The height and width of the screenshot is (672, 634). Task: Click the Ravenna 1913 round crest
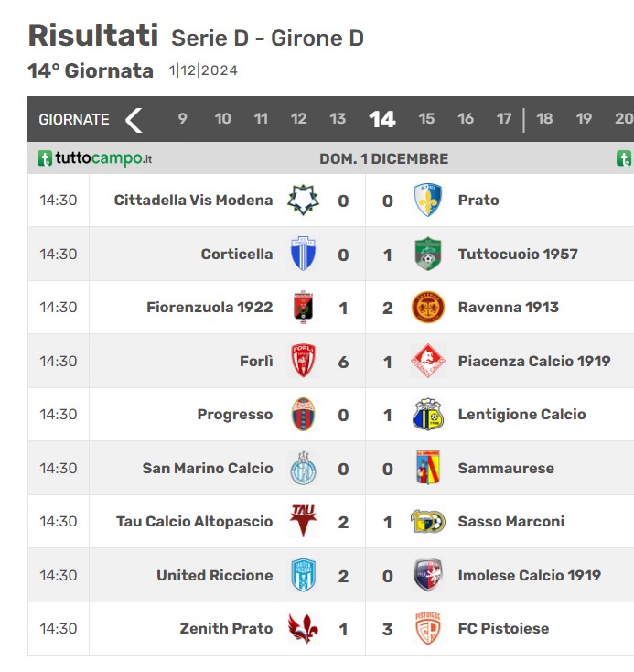click(427, 308)
